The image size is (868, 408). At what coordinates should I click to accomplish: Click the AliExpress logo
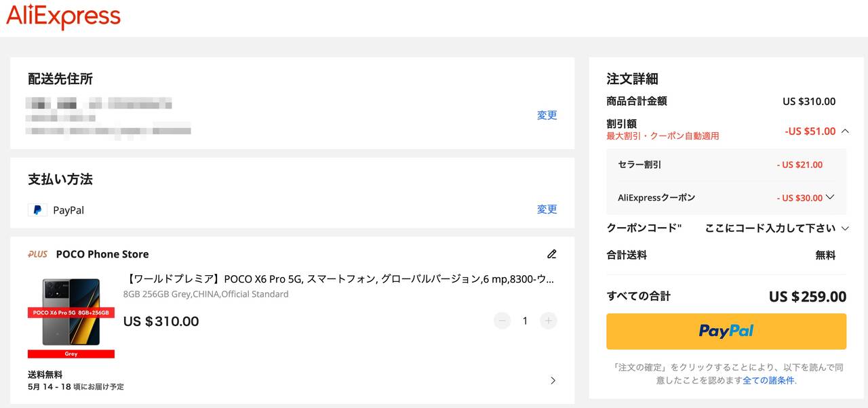point(63,17)
